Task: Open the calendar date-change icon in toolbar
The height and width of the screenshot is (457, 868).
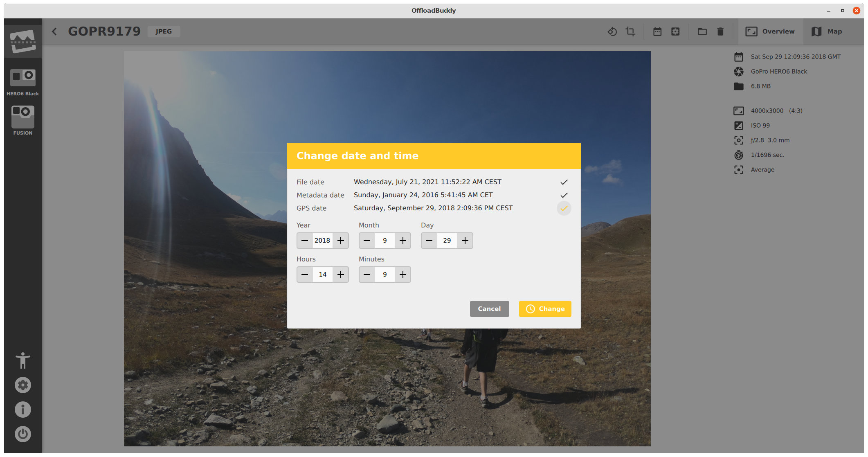Action: coord(657,32)
